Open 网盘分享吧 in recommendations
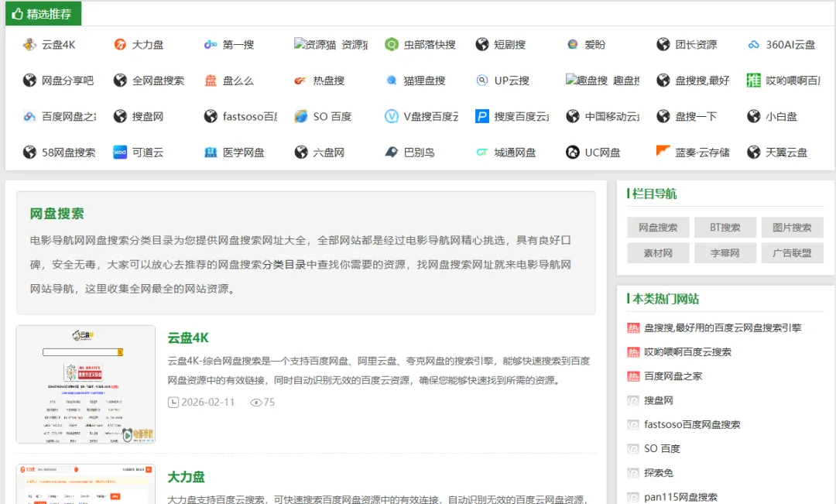The height and width of the screenshot is (504, 836). (x=67, y=81)
